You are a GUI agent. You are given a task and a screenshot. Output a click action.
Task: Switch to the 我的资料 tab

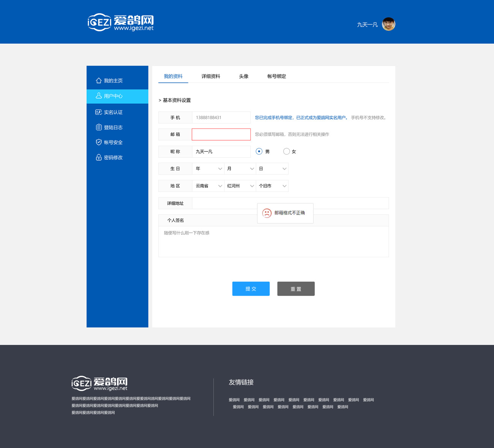[x=173, y=76]
